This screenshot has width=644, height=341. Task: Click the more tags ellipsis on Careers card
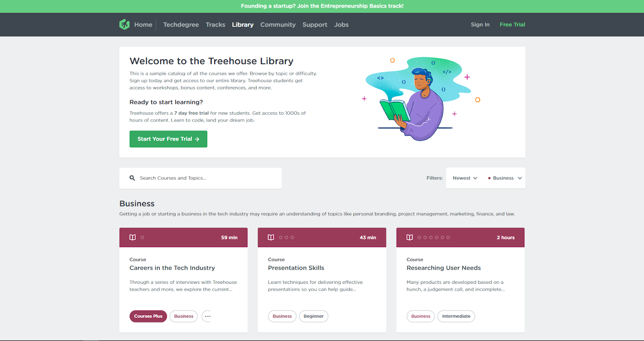207,316
